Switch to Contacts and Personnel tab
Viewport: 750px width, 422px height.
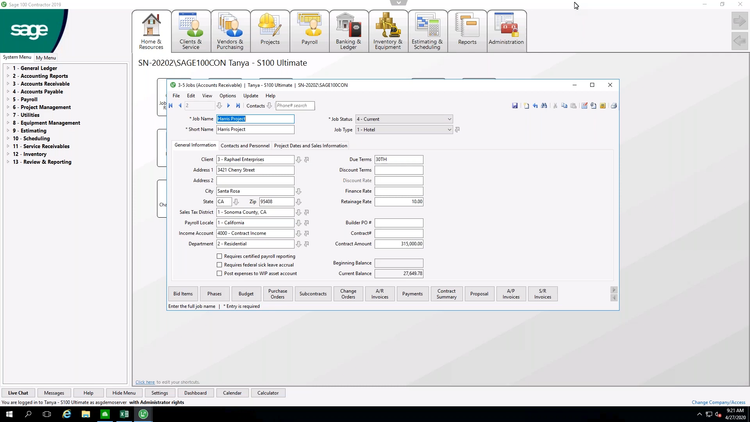click(245, 145)
